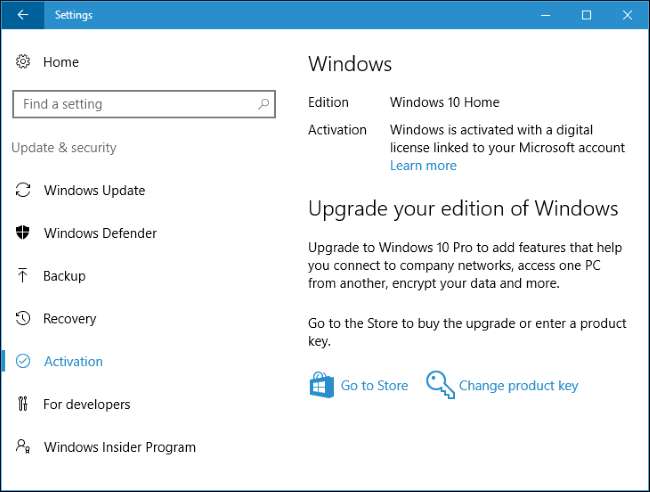Click the Windows 10 Home edition text

click(x=444, y=102)
